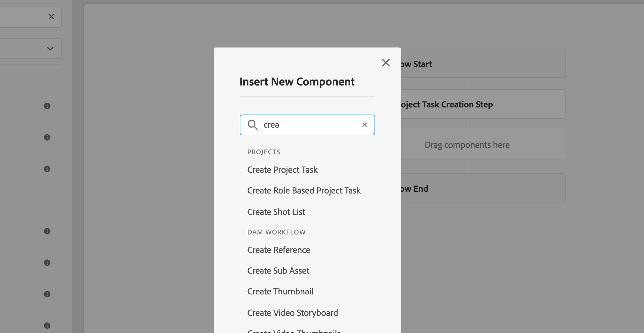This screenshot has width=644, height=333.
Task: Choose Create Shot List component
Action: pyautogui.click(x=276, y=212)
